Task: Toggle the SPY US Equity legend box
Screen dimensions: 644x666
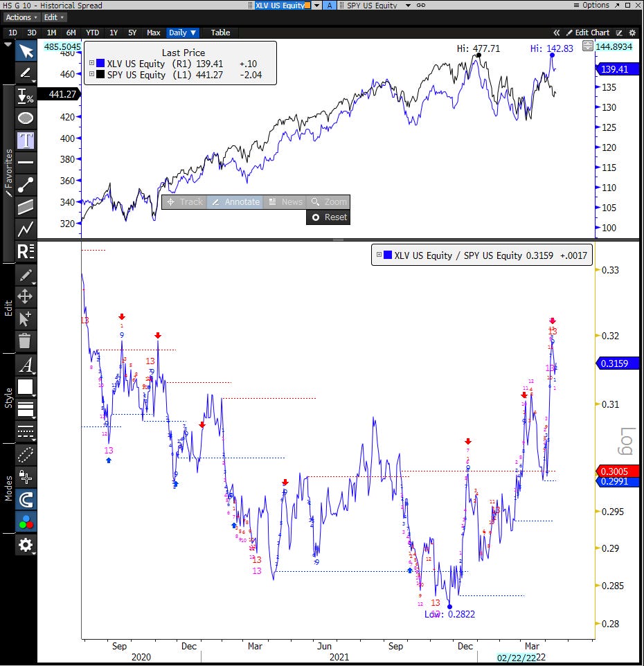Action: click(91, 74)
